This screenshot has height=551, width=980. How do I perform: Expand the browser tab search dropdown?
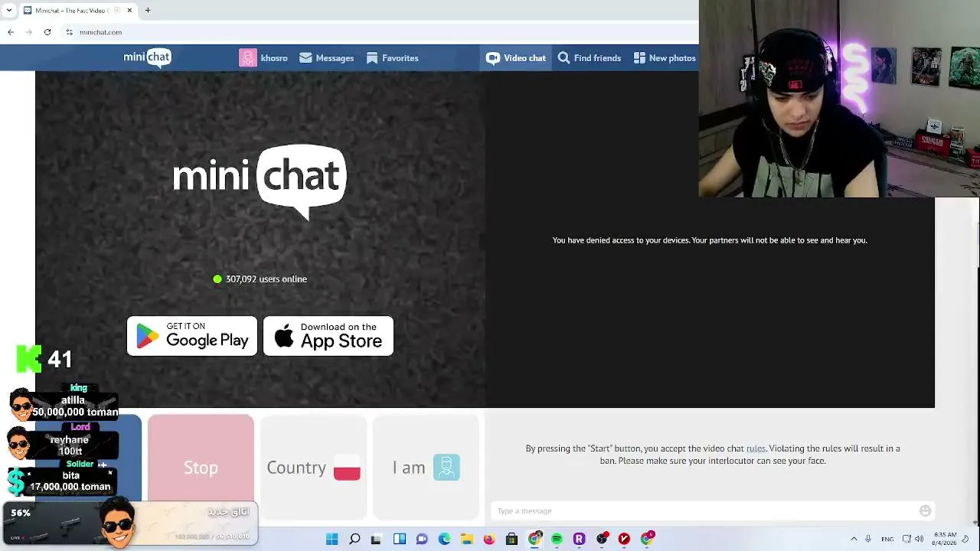(x=8, y=11)
